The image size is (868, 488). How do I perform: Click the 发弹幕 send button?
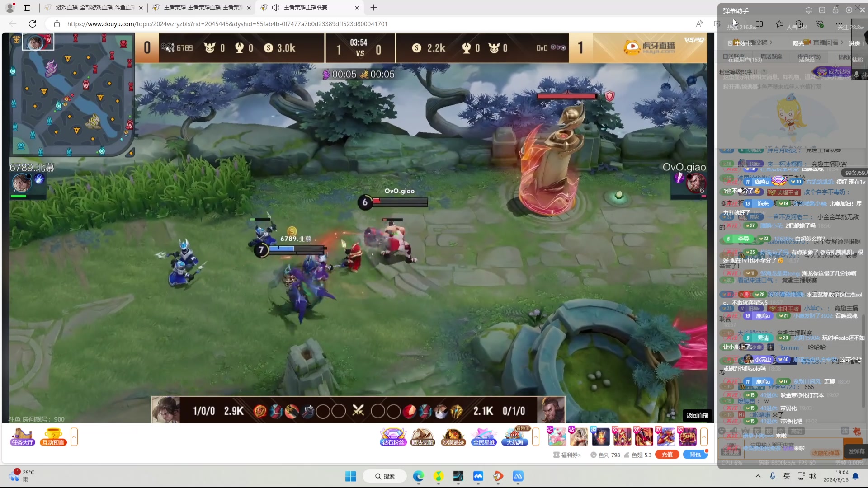856,451
